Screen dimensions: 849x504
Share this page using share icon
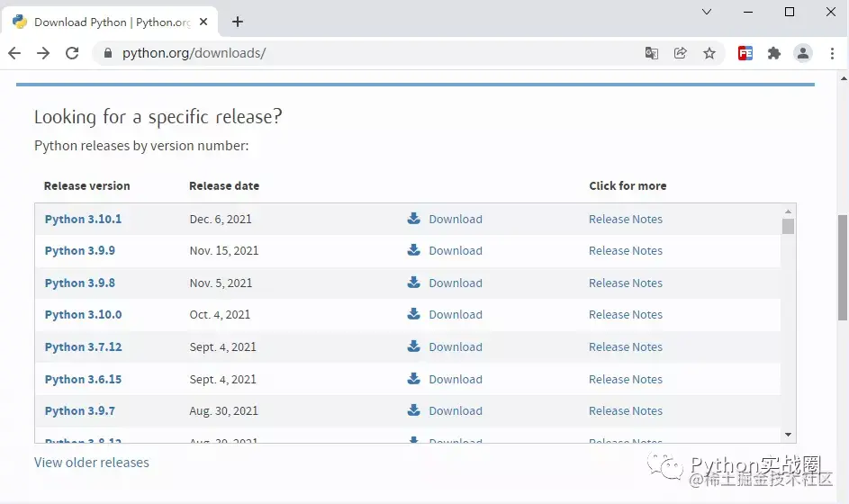(680, 53)
